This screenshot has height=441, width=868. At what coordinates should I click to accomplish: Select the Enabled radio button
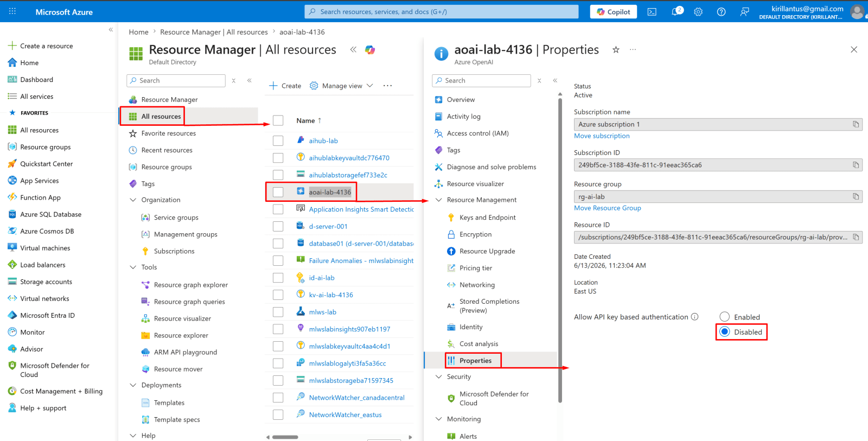pos(724,317)
